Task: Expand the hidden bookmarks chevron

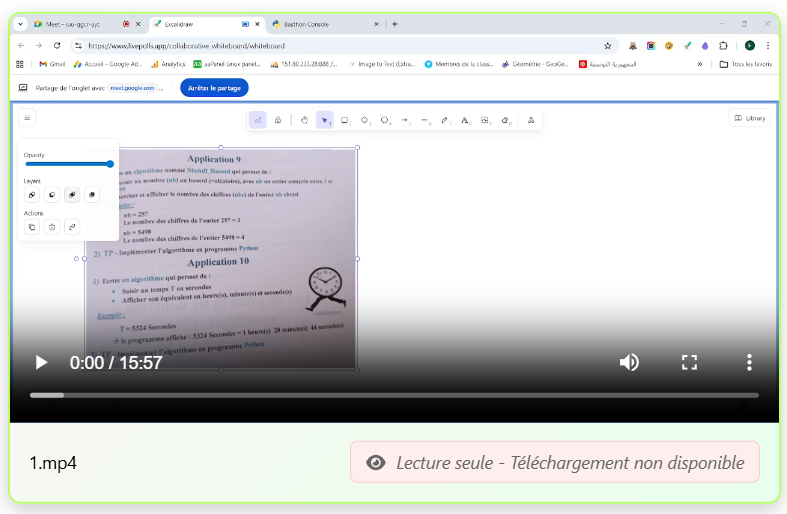Action: point(699,64)
